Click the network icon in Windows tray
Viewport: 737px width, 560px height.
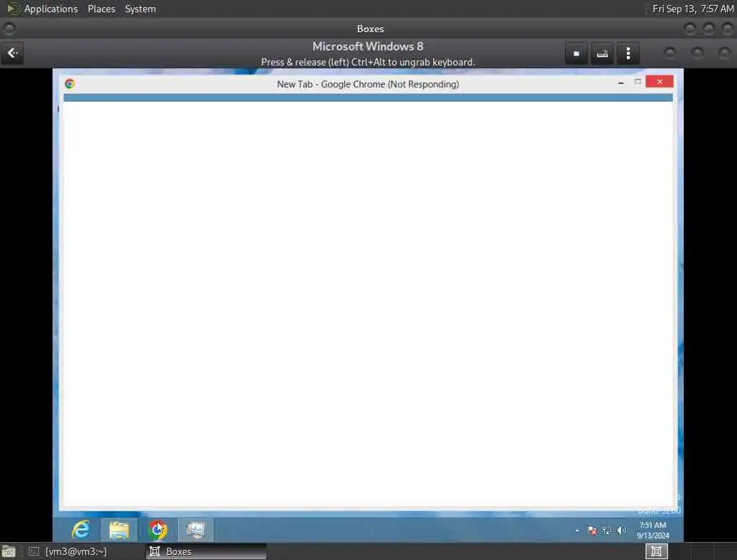[x=606, y=530]
